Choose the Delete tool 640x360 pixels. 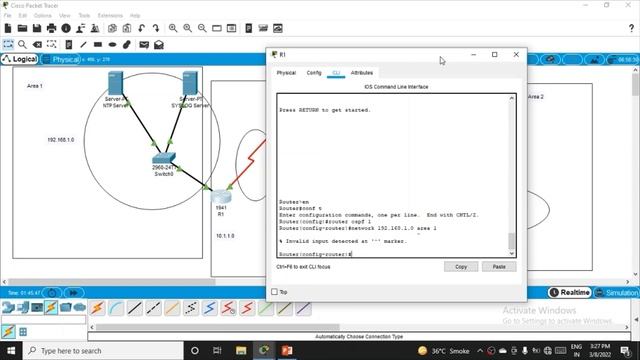tap(37, 44)
